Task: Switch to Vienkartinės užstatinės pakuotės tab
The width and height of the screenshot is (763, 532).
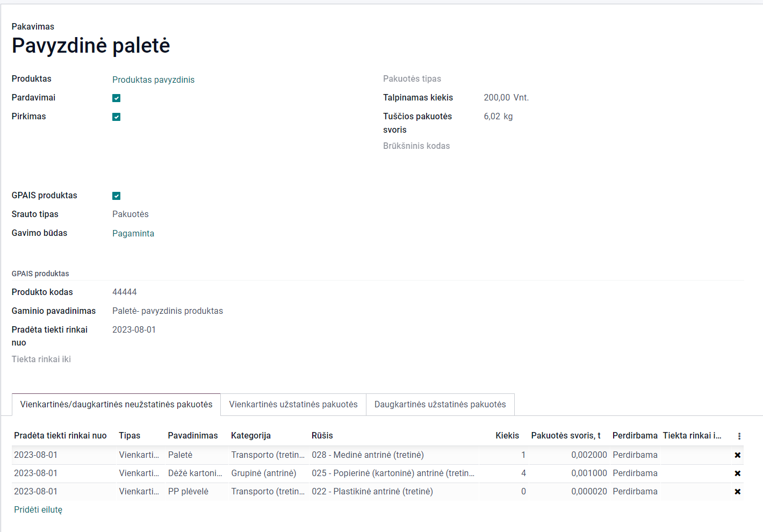Action: click(293, 404)
